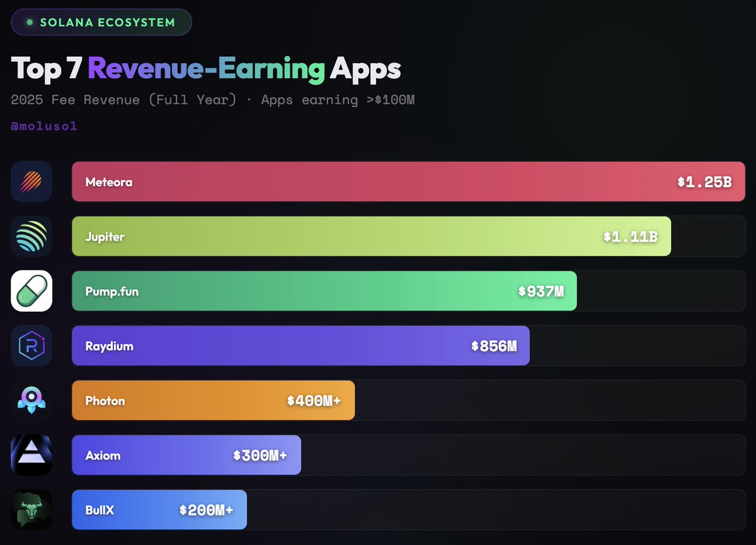Click the Meteora app logo icon
The width and height of the screenshot is (756, 545).
(x=31, y=181)
